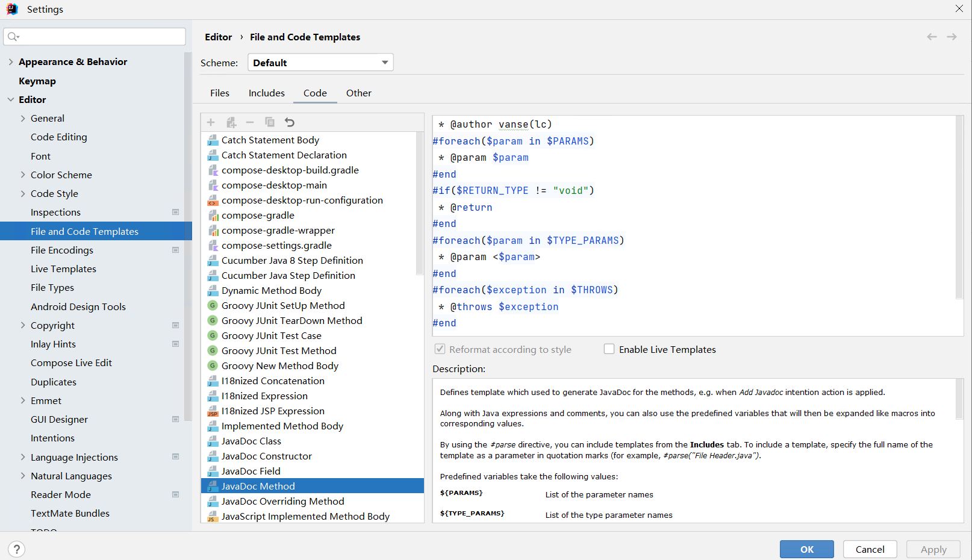Click the Create Child Template icon
Viewport: 972px width, 560px height.
231,122
